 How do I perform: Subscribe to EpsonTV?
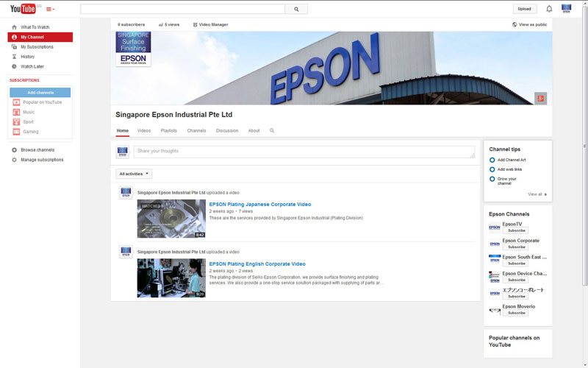click(517, 230)
